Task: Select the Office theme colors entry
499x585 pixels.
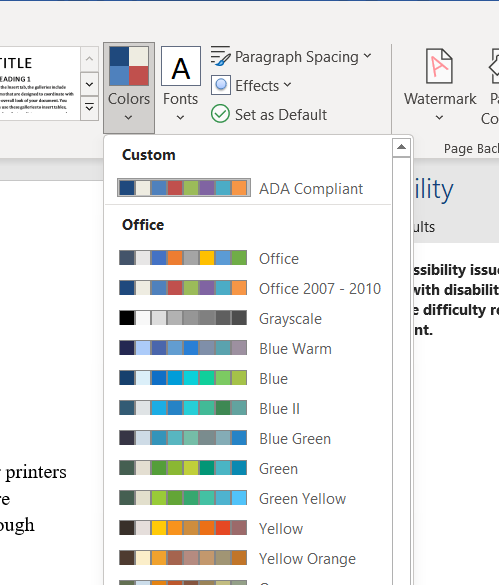Action: point(279,259)
